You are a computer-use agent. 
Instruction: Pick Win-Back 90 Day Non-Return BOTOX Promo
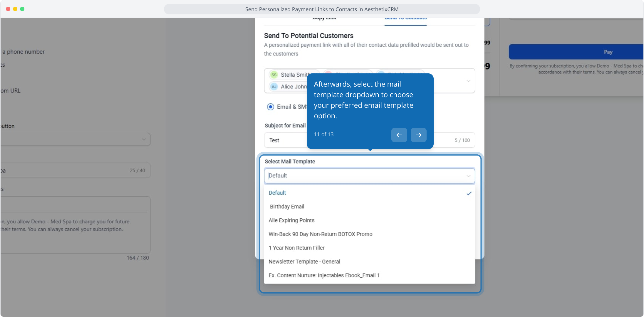click(320, 234)
